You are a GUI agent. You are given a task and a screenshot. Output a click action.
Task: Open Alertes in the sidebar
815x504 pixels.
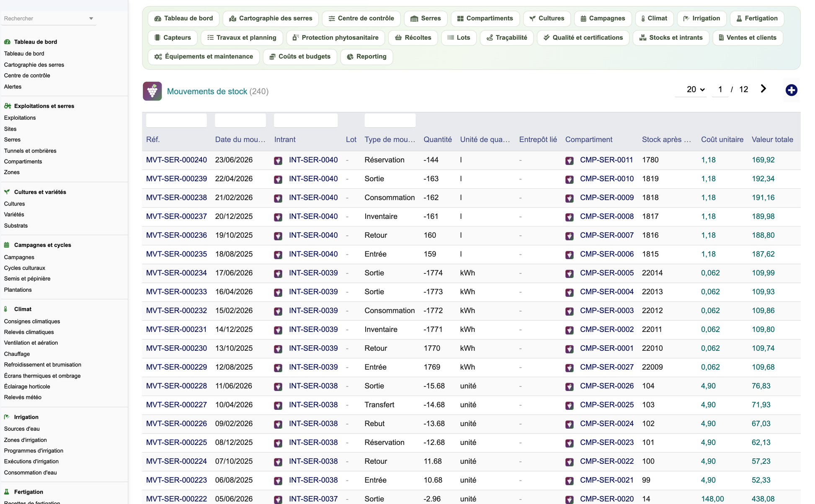[x=13, y=87]
